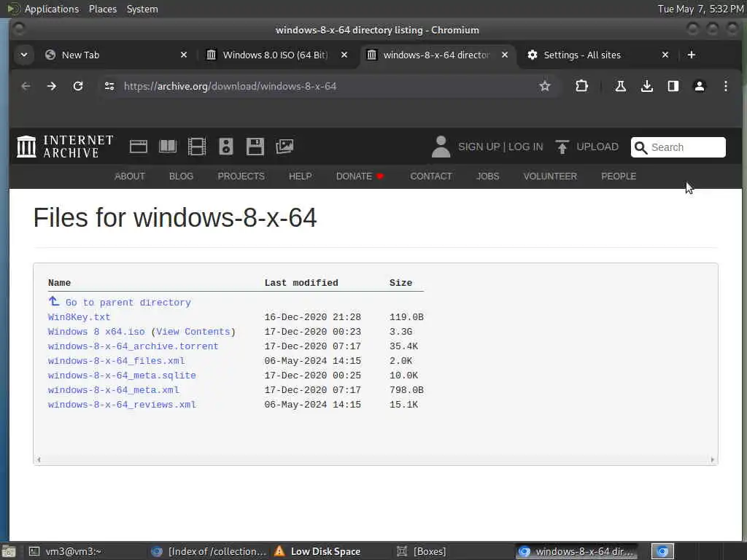Open windows-8-x-64_meta.sqlite link
The height and width of the screenshot is (560, 747).
pos(122,376)
